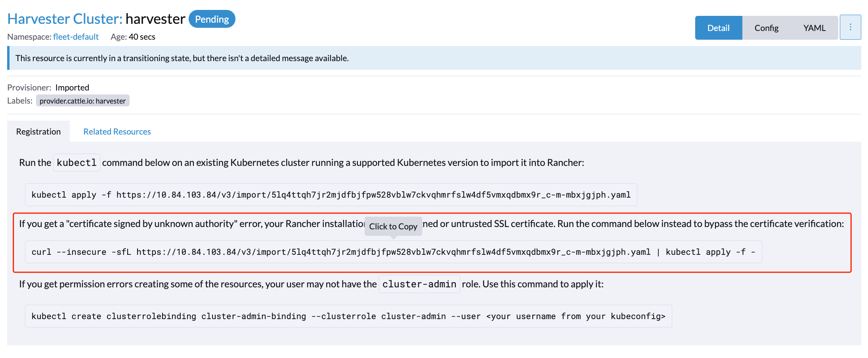Click the inline cluster-admin code snippet
Viewport: 868px width, 358px height.
pyautogui.click(x=419, y=284)
